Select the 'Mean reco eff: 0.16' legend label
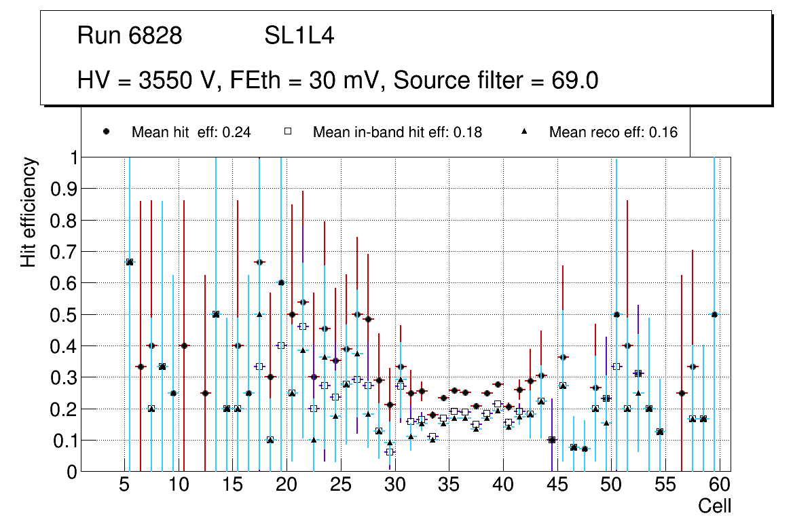 [613, 132]
